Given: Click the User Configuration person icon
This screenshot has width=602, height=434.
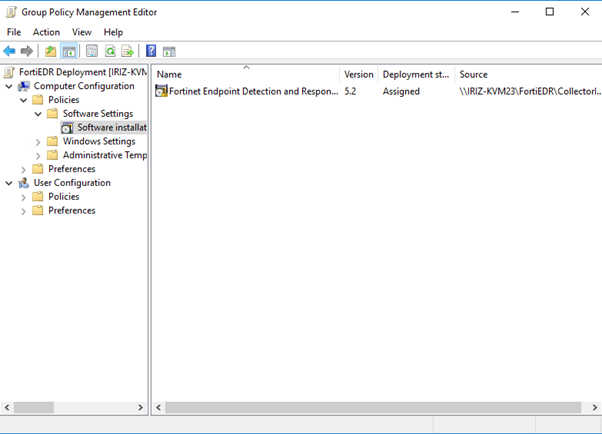Looking at the screenshot, I should (24, 183).
